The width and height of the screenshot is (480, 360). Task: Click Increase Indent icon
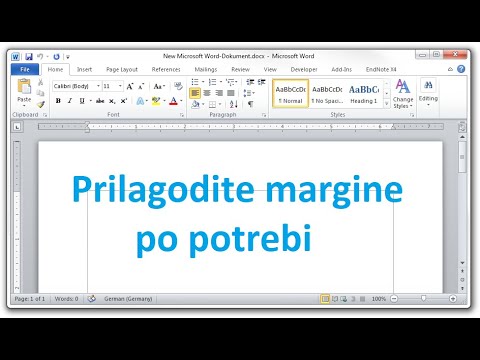tap(262, 82)
